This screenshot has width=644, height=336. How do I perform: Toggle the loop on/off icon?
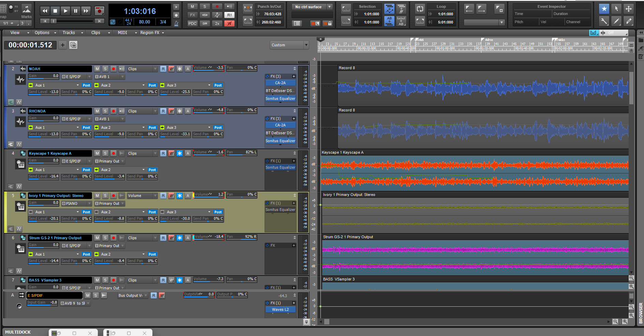[x=420, y=9]
